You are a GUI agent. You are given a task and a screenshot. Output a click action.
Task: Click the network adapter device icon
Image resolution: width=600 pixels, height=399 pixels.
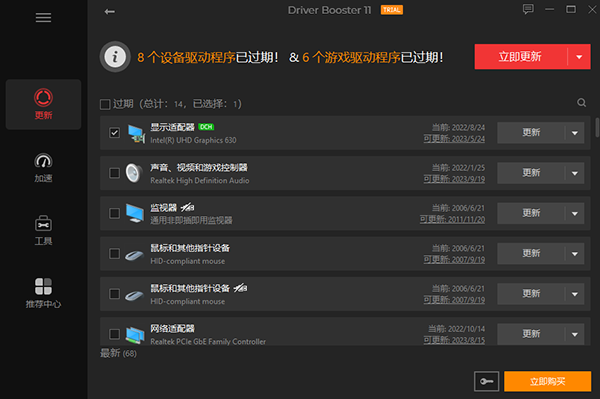pyautogui.click(x=135, y=335)
